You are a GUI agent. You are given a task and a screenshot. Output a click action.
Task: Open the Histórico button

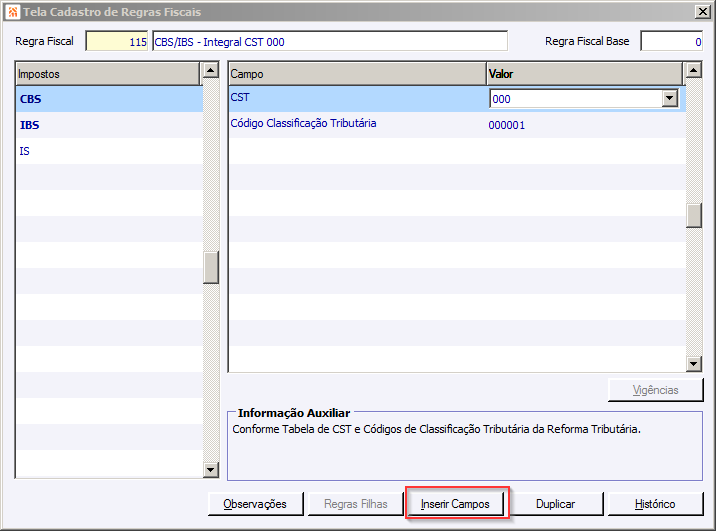pyautogui.click(x=655, y=504)
